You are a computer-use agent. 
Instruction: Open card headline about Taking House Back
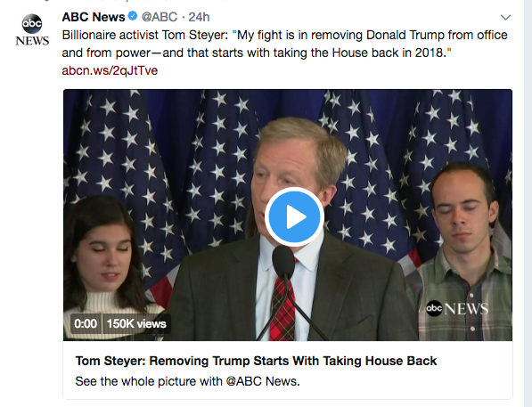[256, 361]
